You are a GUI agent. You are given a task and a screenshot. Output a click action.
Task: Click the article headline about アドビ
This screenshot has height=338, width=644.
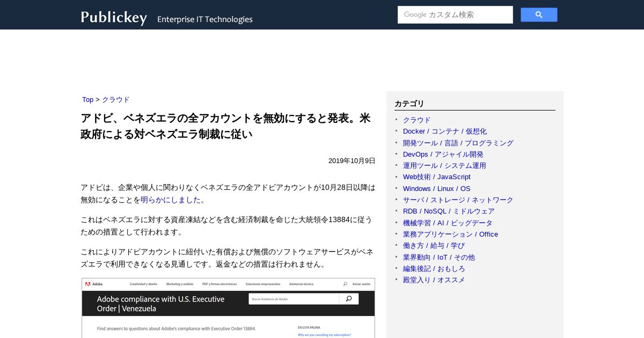[x=225, y=126]
